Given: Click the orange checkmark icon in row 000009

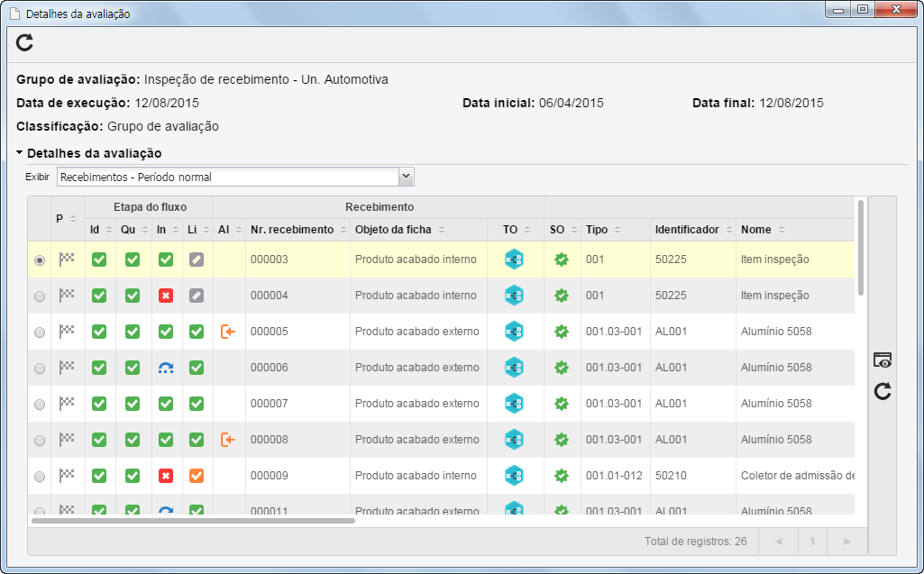Looking at the screenshot, I should (197, 476).
